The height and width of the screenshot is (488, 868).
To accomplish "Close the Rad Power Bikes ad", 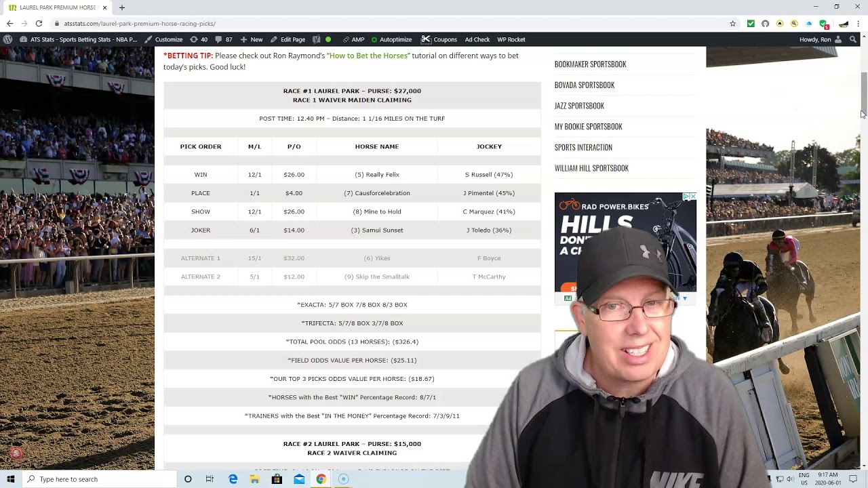I will 692,197.
